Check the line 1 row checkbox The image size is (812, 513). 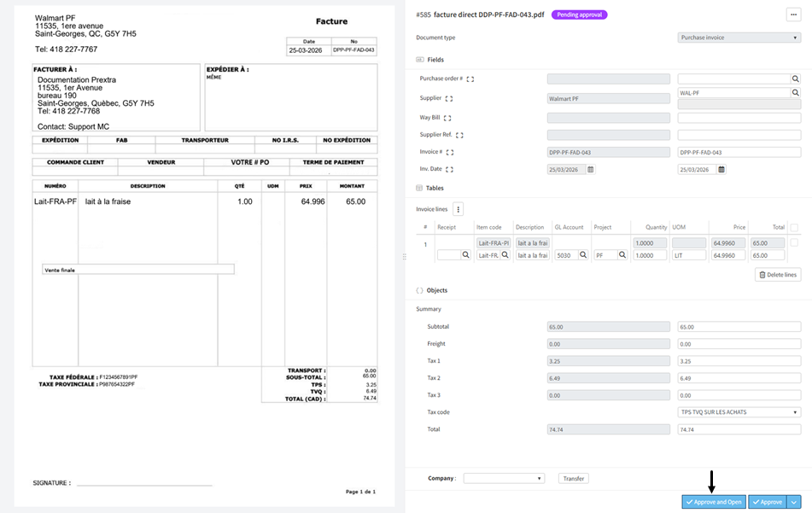click(x=794, y=243)
